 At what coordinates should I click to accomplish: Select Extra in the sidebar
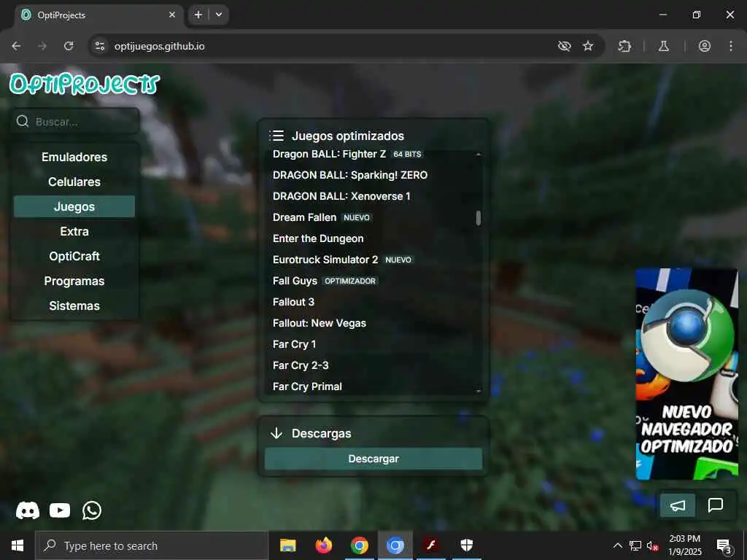point(74,231)
